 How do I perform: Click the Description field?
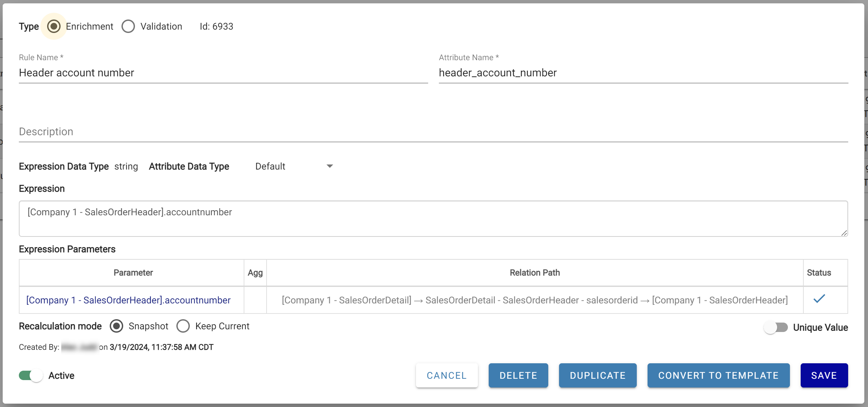click(433, 132)
